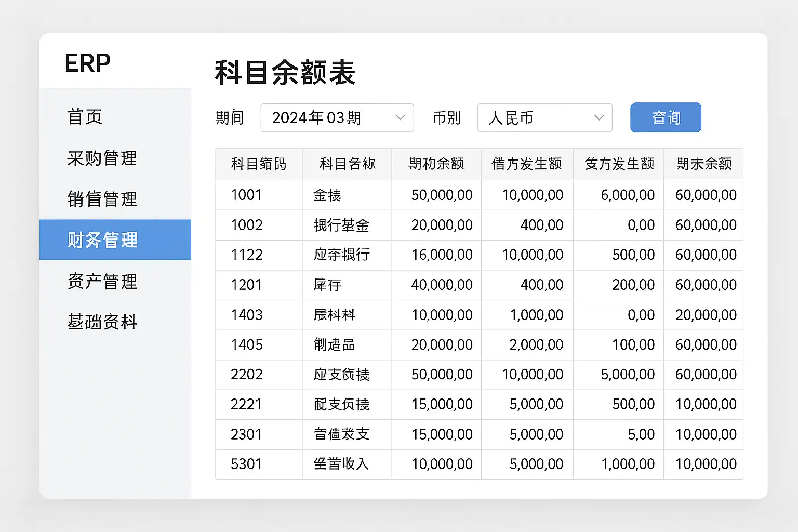
Task: Open 采购管理 in the sidebar
Action: [102, 158]
